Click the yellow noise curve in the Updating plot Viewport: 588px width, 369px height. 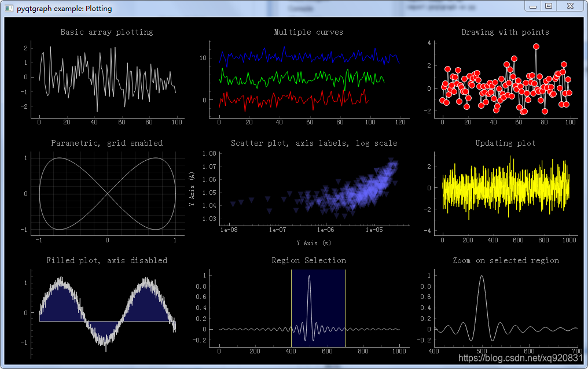[x=505, y=187]
